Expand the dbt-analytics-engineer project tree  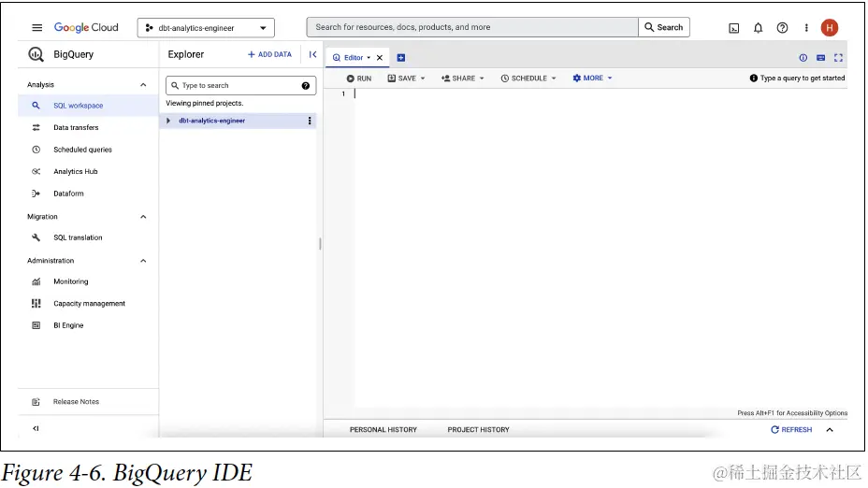(168, 121)
